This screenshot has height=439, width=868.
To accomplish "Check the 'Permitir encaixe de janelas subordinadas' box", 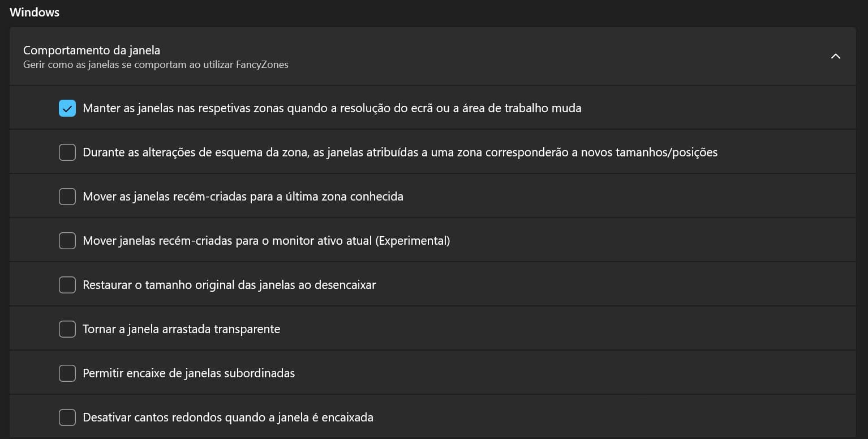I will click(x=67, y=373).
